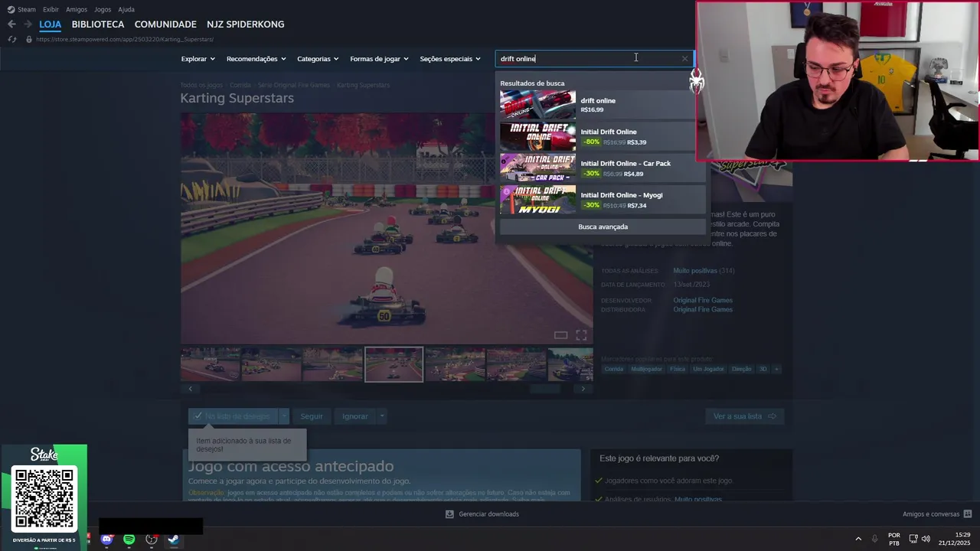The width and height of the screenshot is (980, 551).
Task: Select the highlighted fourth screenshot thumbnail
Action: point(394,365)
